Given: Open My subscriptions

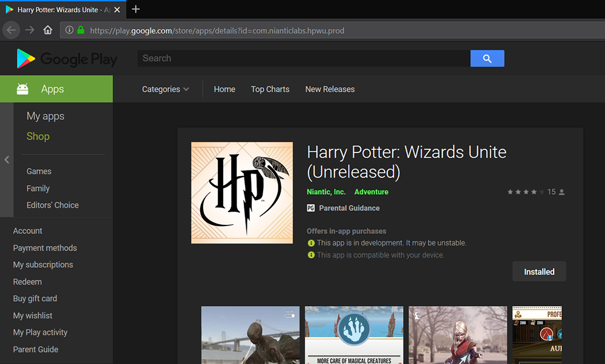Looking at the screenshot, I should pyautogui.click(x=43, y=264).
